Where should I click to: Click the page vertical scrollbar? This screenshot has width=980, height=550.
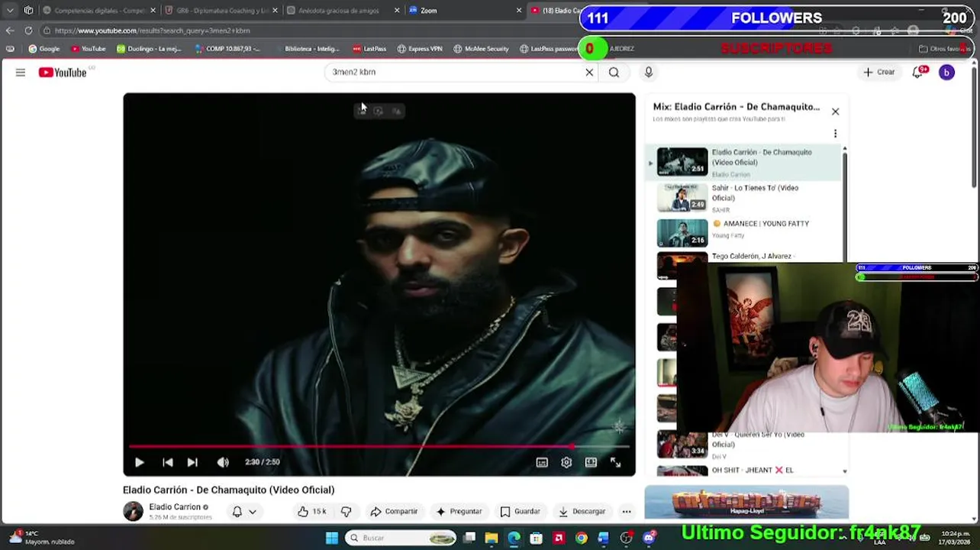pyautogui.click(x=975, y=126)
